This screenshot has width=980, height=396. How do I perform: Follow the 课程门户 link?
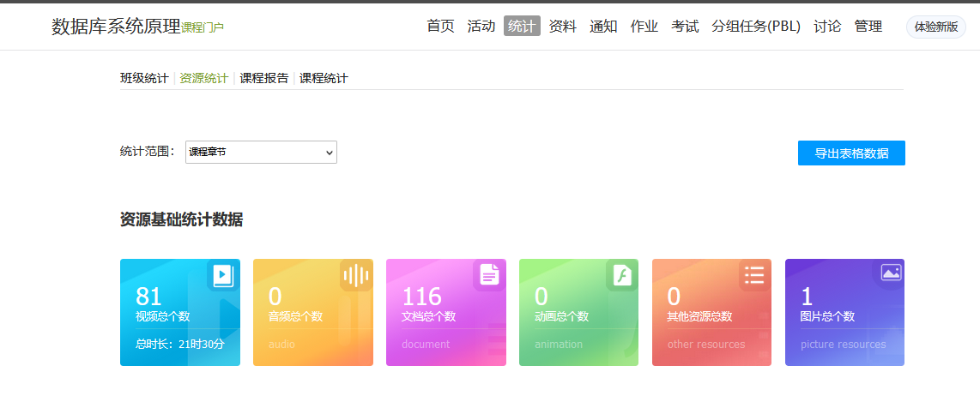pos(203,27)
